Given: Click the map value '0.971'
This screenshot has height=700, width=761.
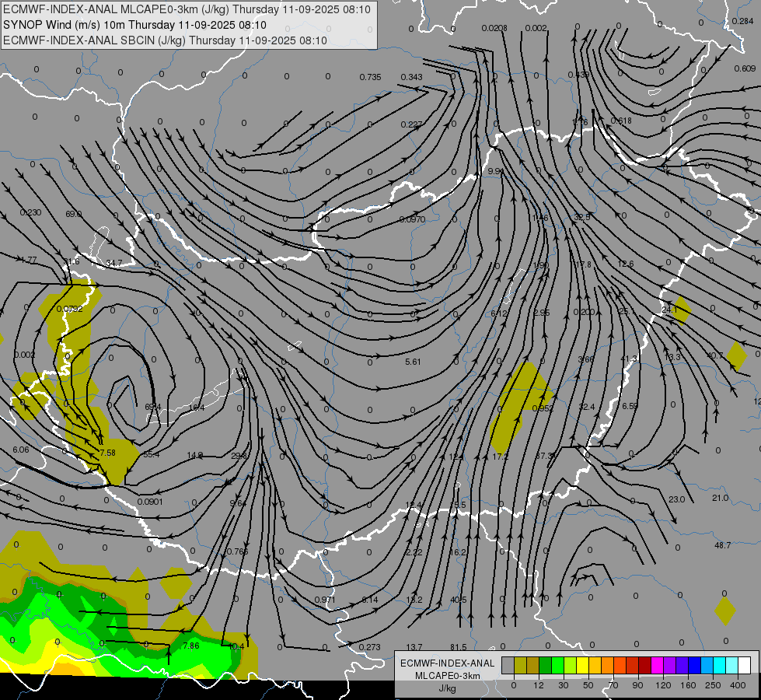Looking at the screenshot, I should tap(325, 600).
